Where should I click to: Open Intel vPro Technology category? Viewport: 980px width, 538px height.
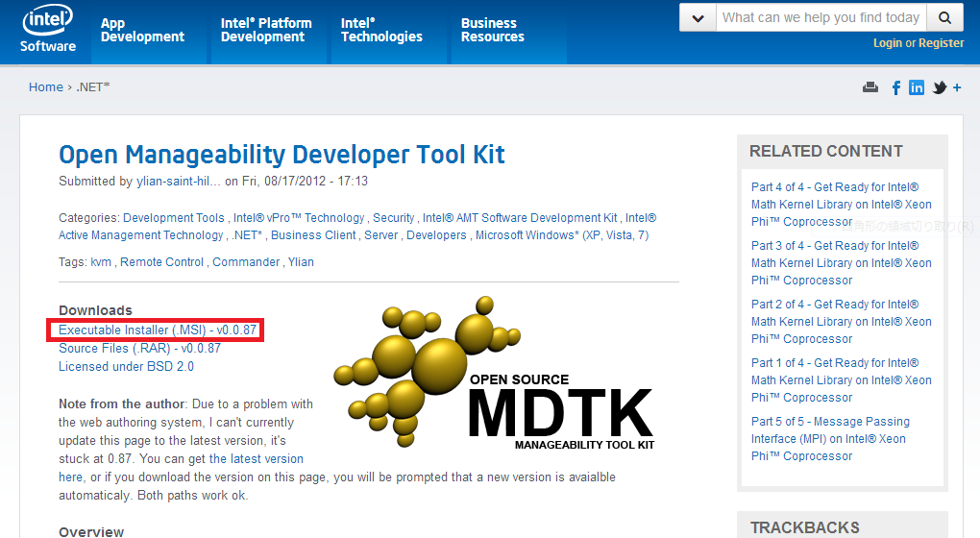coord(299,217)
